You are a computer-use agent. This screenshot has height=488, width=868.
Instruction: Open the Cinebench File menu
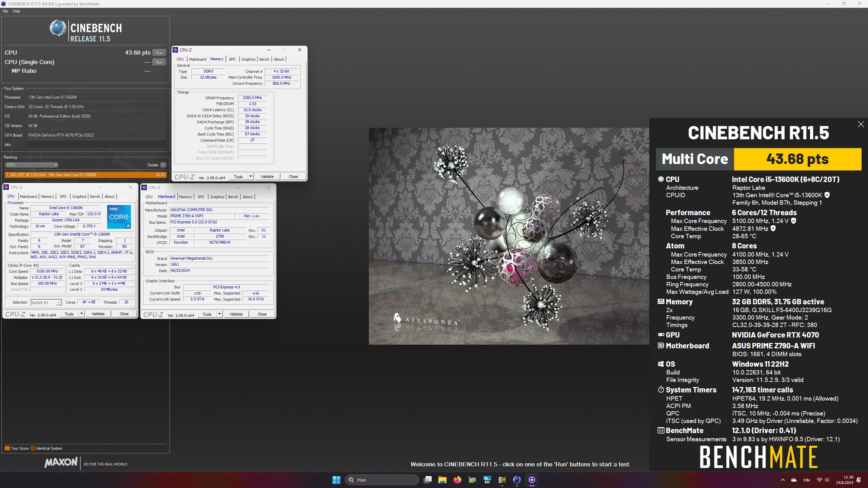tap(5, 11)
